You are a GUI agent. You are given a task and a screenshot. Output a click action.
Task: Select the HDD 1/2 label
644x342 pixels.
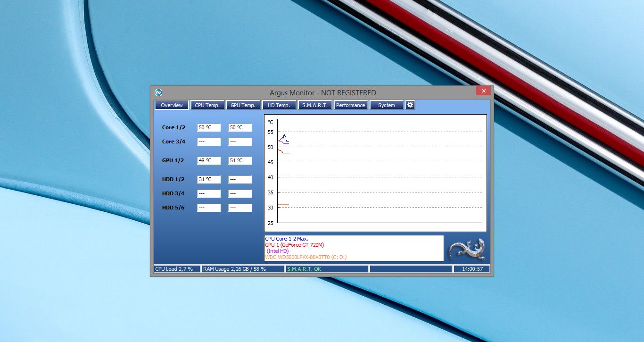coord(173,179)
